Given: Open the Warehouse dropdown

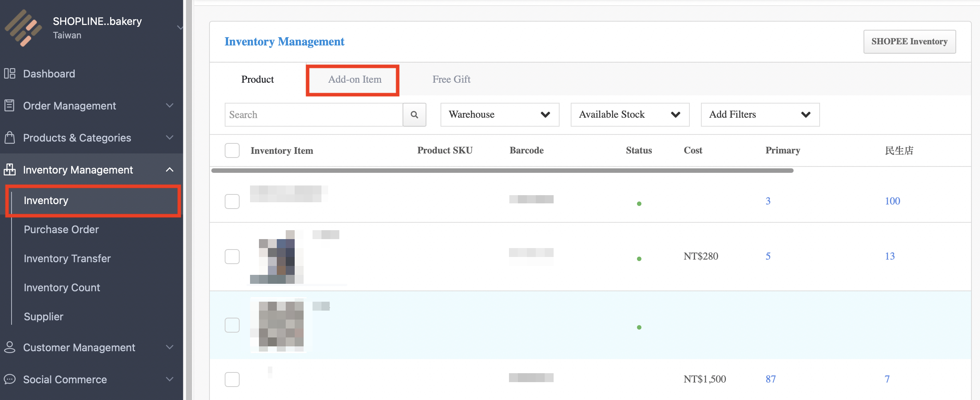Looking at the screenshot, I should [x=500, y=115].
